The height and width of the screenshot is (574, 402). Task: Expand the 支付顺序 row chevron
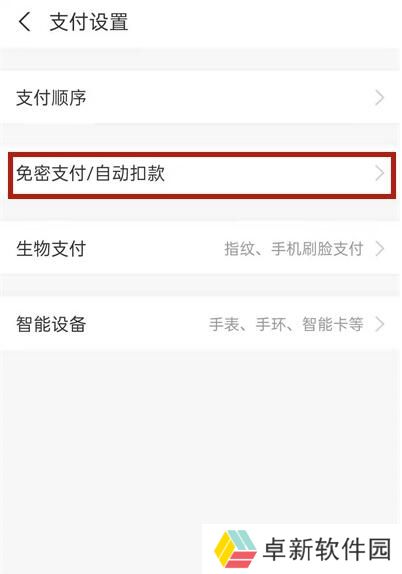(380, 98)
